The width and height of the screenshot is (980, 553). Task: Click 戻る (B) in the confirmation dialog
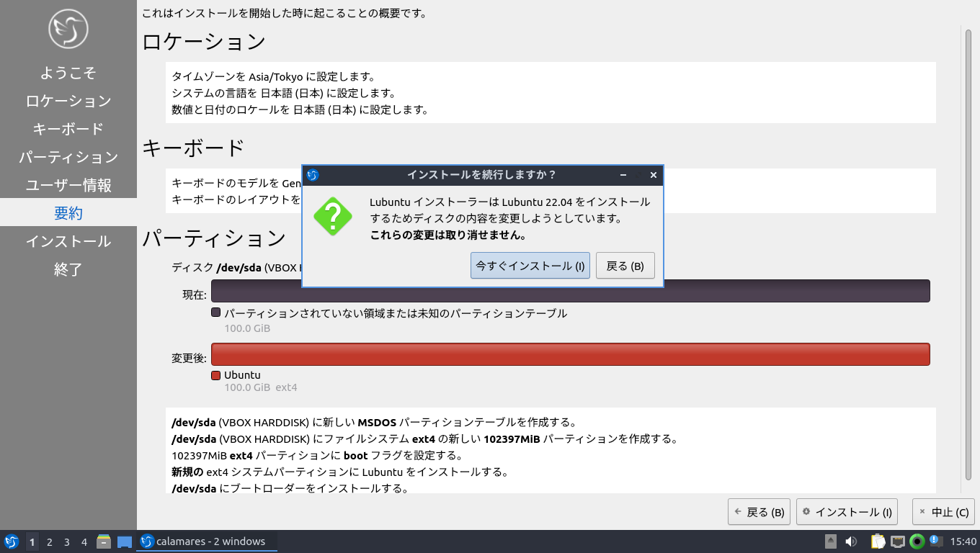[x=625, y=266]
